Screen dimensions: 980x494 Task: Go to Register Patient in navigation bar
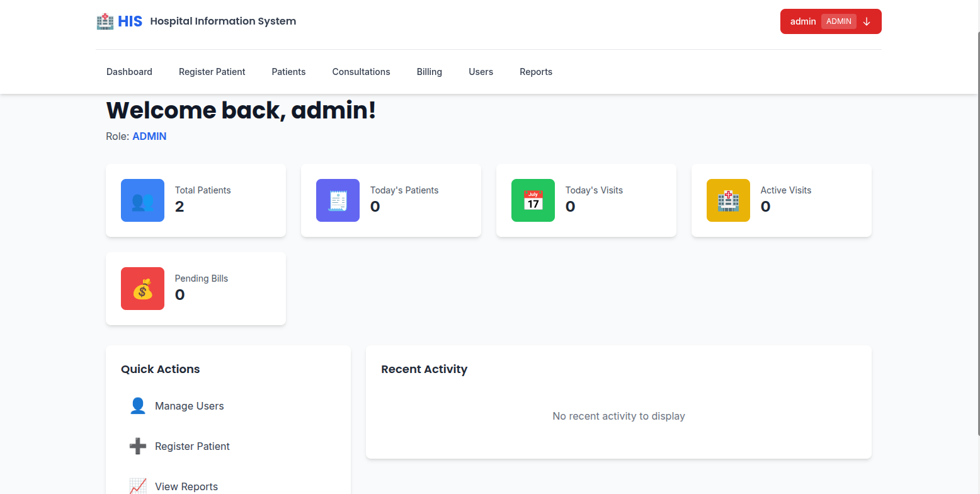(x=212, y=72)
